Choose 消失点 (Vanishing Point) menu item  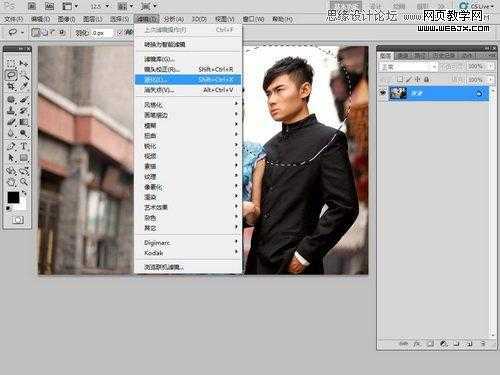(x=188, y=90)
